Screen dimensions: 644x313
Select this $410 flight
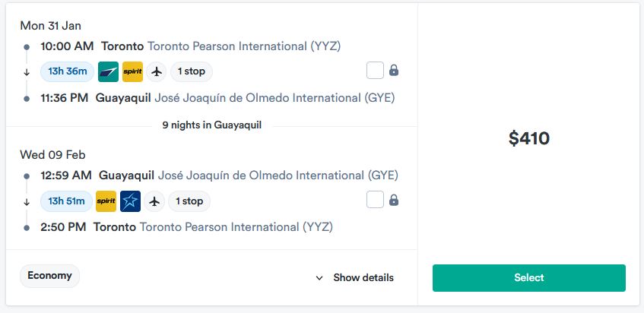pyautogui.click(x=529, y=278)
